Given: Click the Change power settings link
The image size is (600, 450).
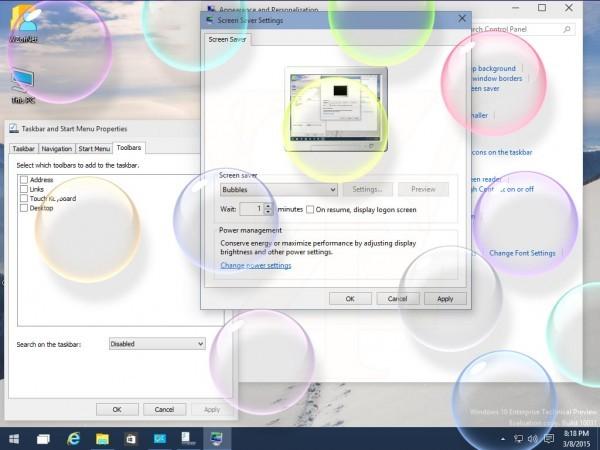Looking at the screenshot, I should click(256, 265).
